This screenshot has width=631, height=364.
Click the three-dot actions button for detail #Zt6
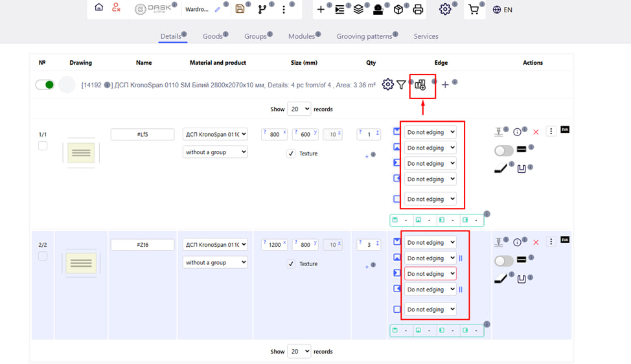point(551,242)
